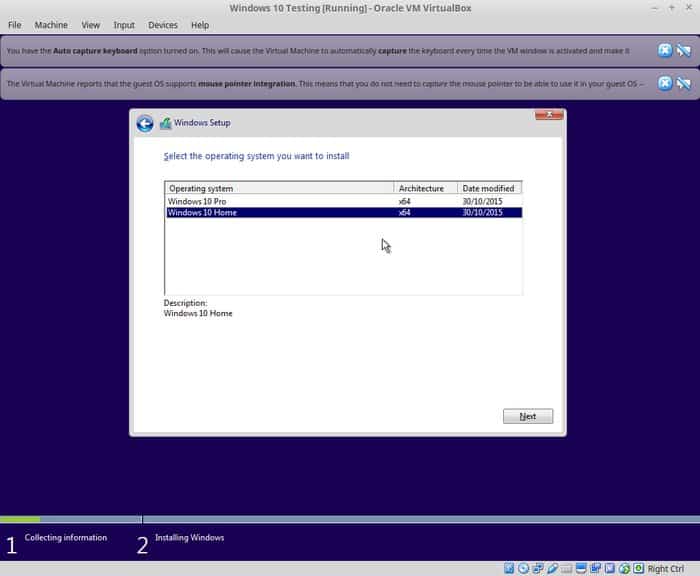Image resolution: width=700 pixels, height=576 pixels.
Task: Click the video capture status icon
Action: click(x=596, y=568)
